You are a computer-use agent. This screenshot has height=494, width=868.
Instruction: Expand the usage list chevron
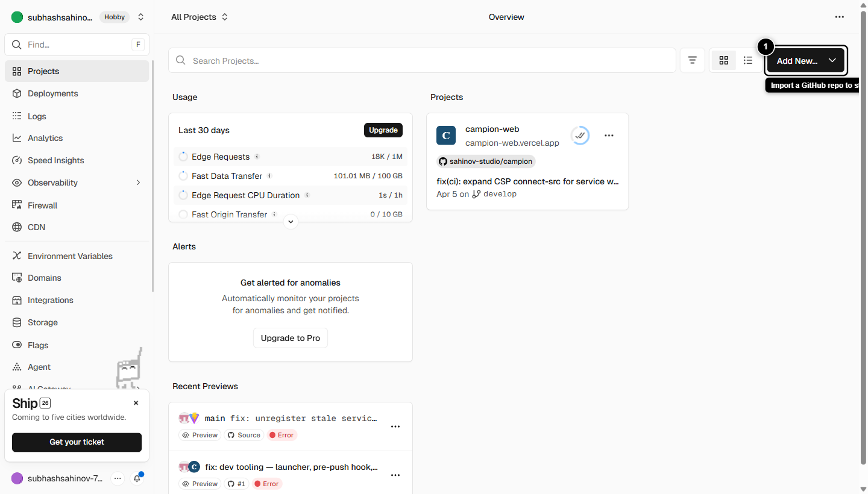click(291, 222)
